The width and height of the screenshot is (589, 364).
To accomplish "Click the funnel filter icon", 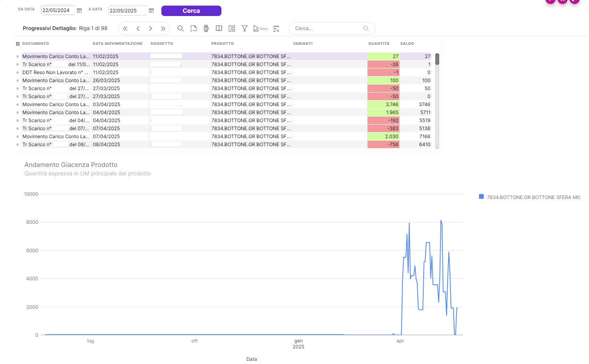I will pos(244,28).
